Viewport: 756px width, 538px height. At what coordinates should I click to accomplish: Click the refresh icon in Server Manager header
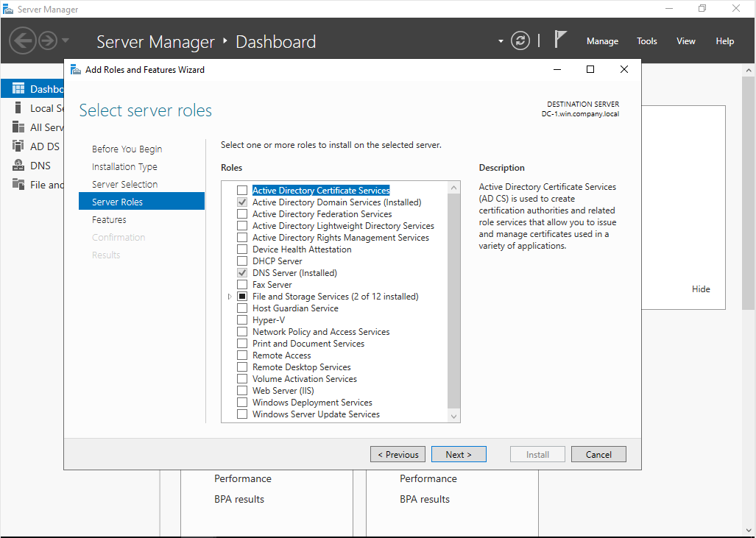click(520, 41)
